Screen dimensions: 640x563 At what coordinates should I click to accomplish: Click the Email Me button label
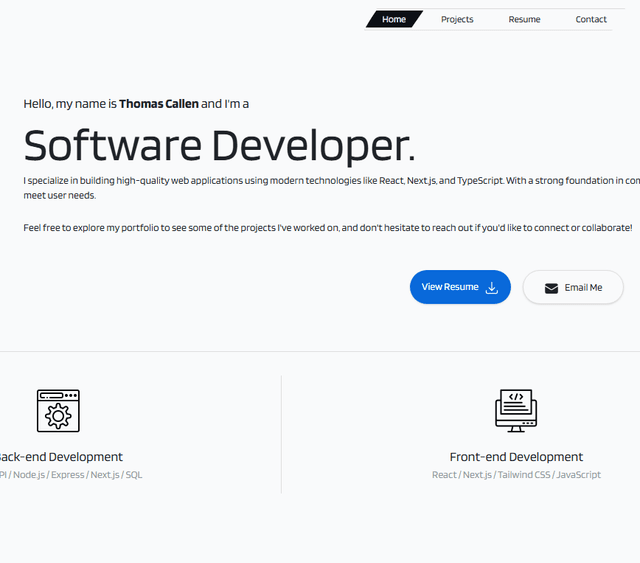tap(583, 288)
